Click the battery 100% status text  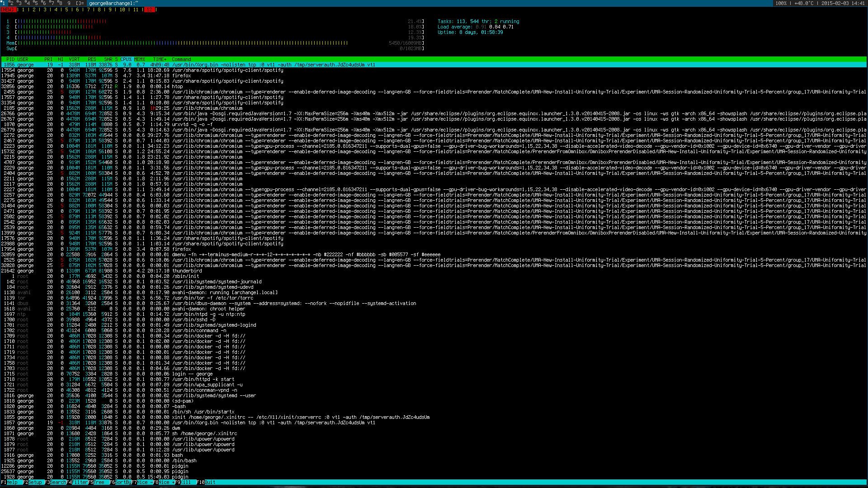click(781, 3)
